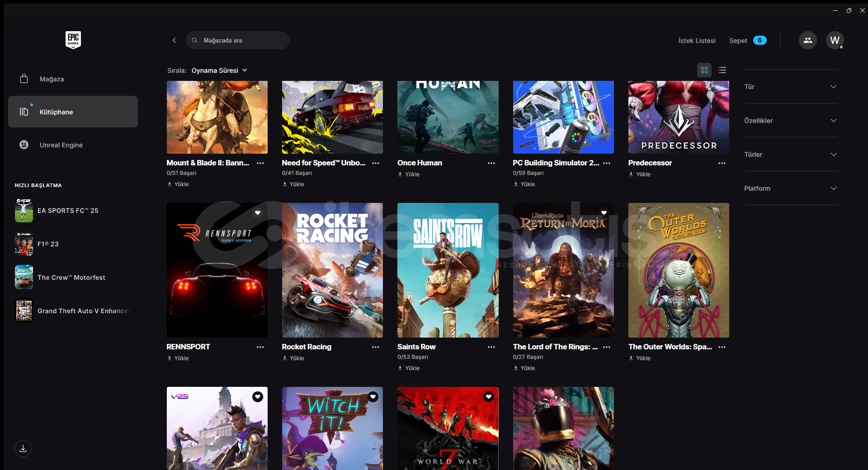This screenshot has height=470, width=868.
Task: Open the Oynama Süresi sort dropdown
Action: (219, 70)
